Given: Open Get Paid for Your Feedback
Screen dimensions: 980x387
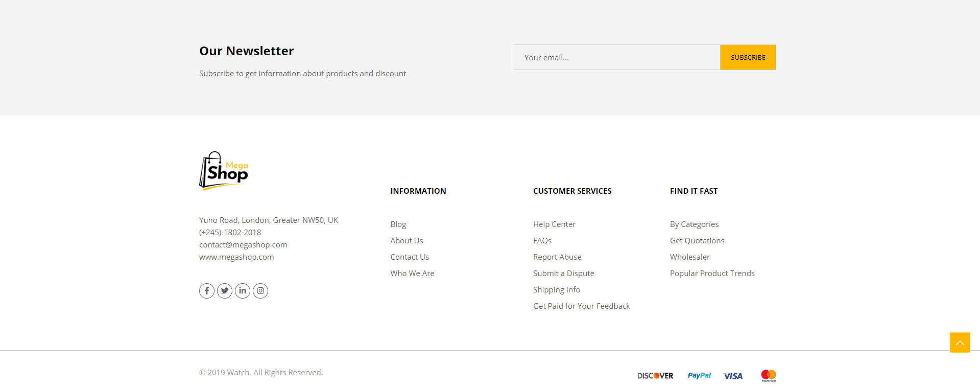Looking at the screenshot, I should click(582, 306).
